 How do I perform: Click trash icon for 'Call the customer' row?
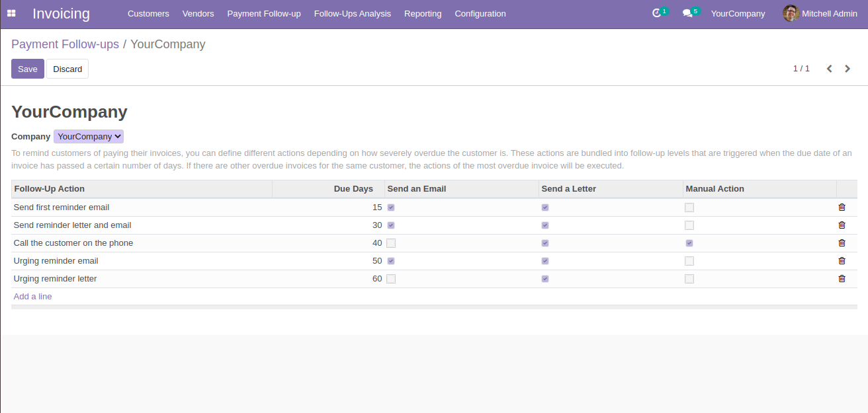click(x=842, y=243)
